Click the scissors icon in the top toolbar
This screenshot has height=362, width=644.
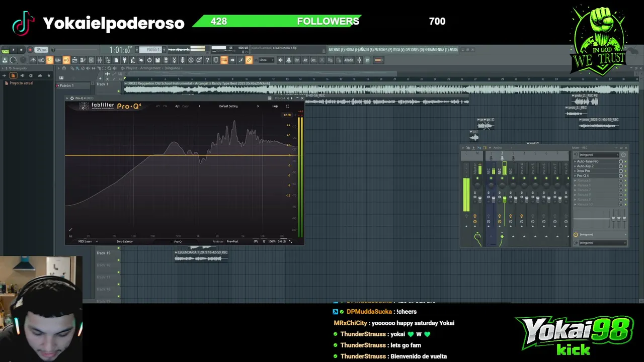[x=174, y=60]
